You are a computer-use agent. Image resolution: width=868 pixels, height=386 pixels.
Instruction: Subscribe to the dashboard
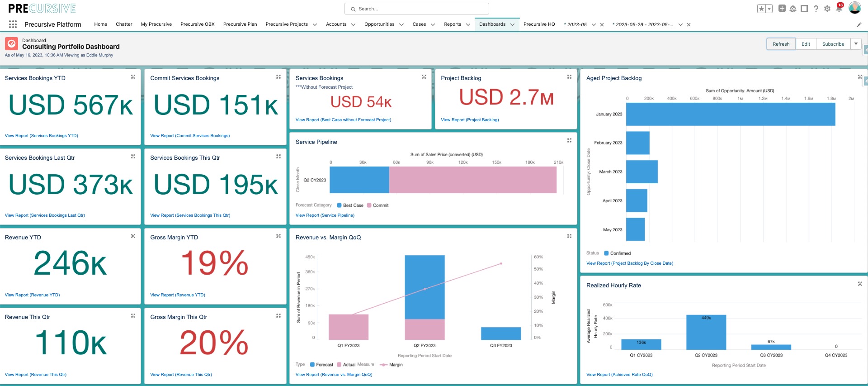(833, 44)
